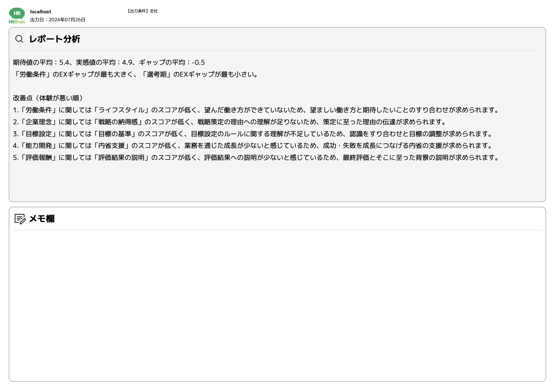Click the HRBrain logo icon

17,16
